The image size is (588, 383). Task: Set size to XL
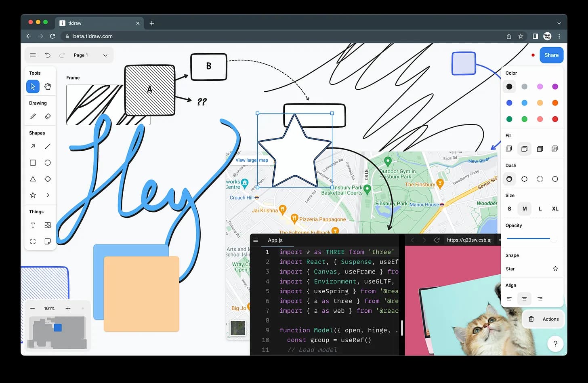pyautogui.click(x=555, y=209)
